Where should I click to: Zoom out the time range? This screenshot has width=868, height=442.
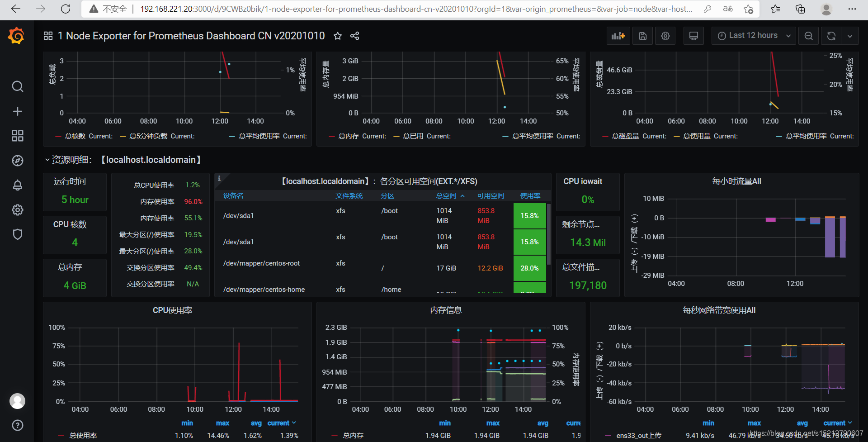click(809, 36)
